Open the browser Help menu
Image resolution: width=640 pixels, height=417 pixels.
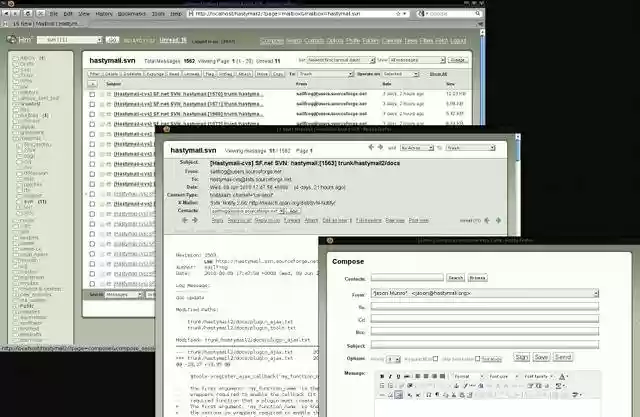(176, 13)
